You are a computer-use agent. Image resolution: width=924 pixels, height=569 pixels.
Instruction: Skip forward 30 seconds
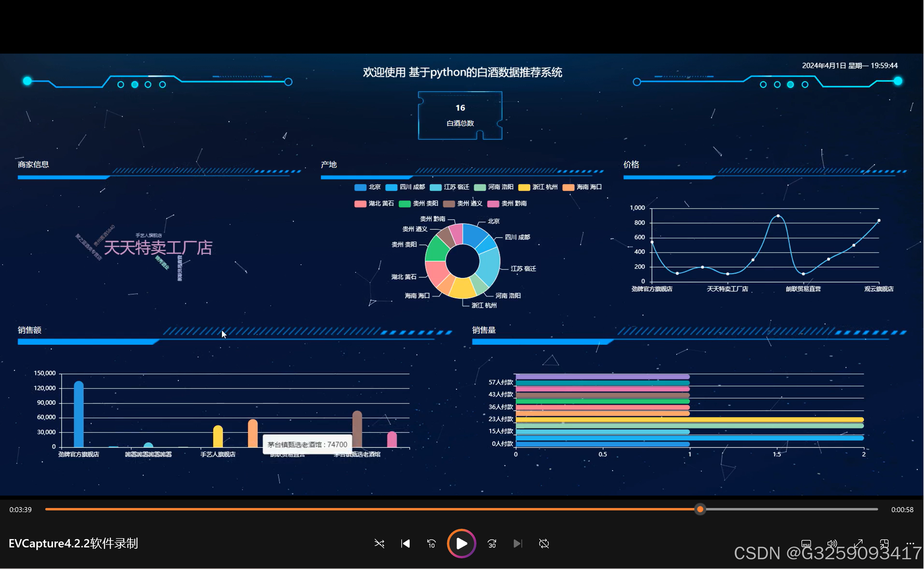coord(492,544)
